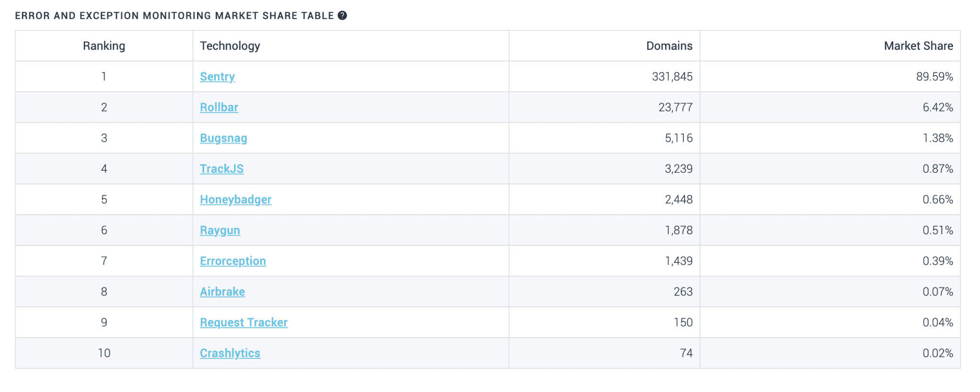Open the Airbrake link
980x392 pixels.
point(222,291)
